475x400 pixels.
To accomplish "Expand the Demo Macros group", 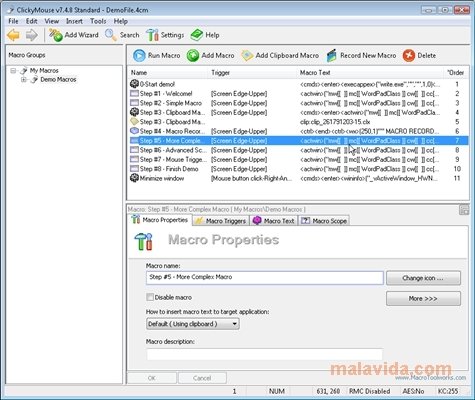I will coord(24,80).
